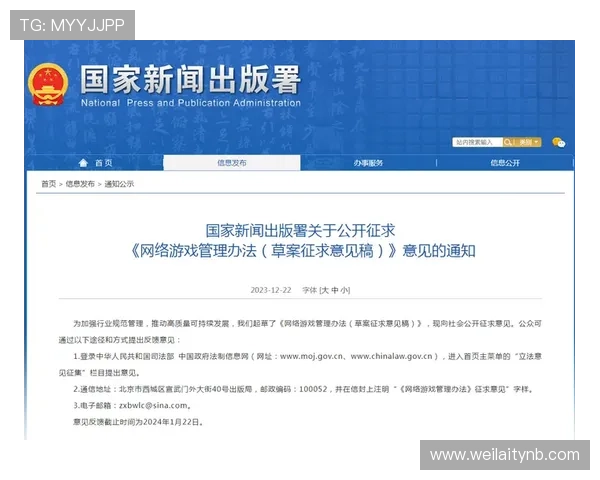Set font size to 小
The height and width of the screenshot is (480, 600).
pyautogui.click(x=344, y=290)
